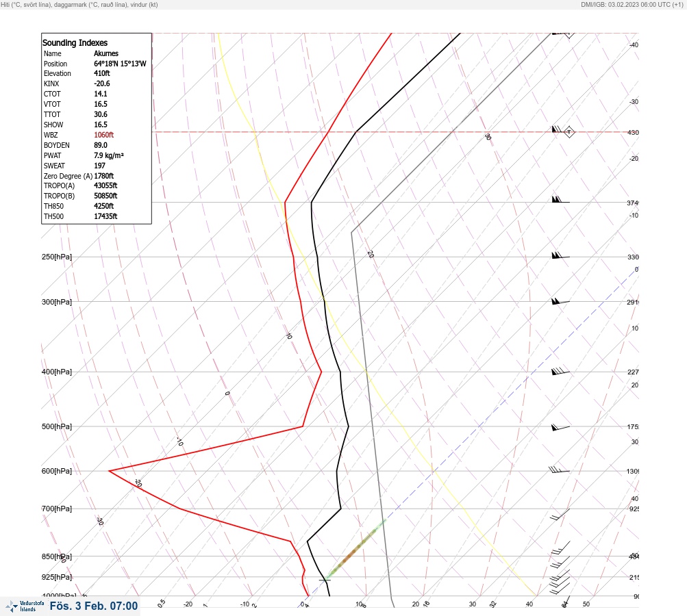This screenshot has height=616, width=687.
Task: Click the KINX value -20.6
Action: [x=101, y=84]
